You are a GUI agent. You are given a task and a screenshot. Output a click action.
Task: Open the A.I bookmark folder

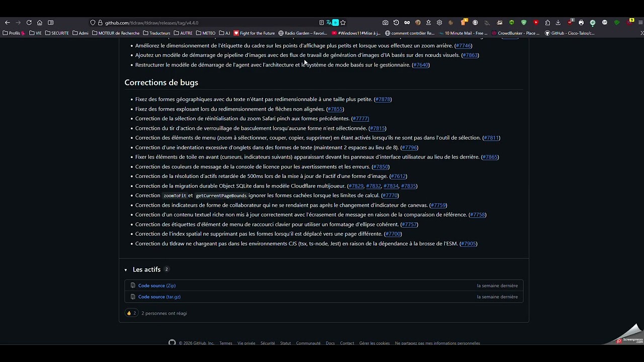click(x=224, y=33)
